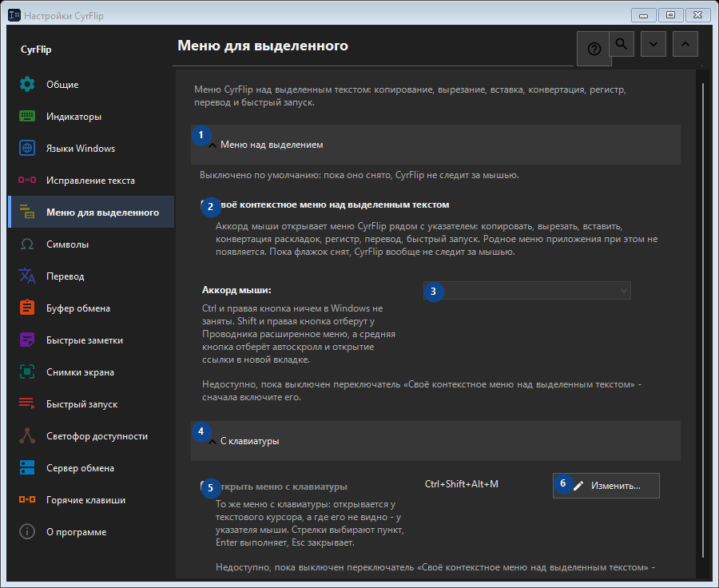Viewport: 719px width, 588px height.
Task: Open search with the magnifier icon
Action: click(622, 44)
